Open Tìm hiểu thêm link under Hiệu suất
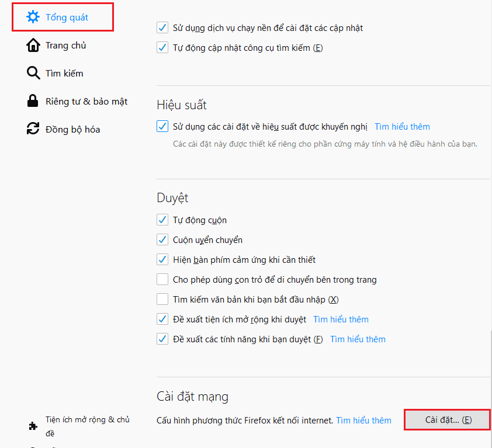This screenshot has width=492, height=448. [x=402, y=127]
